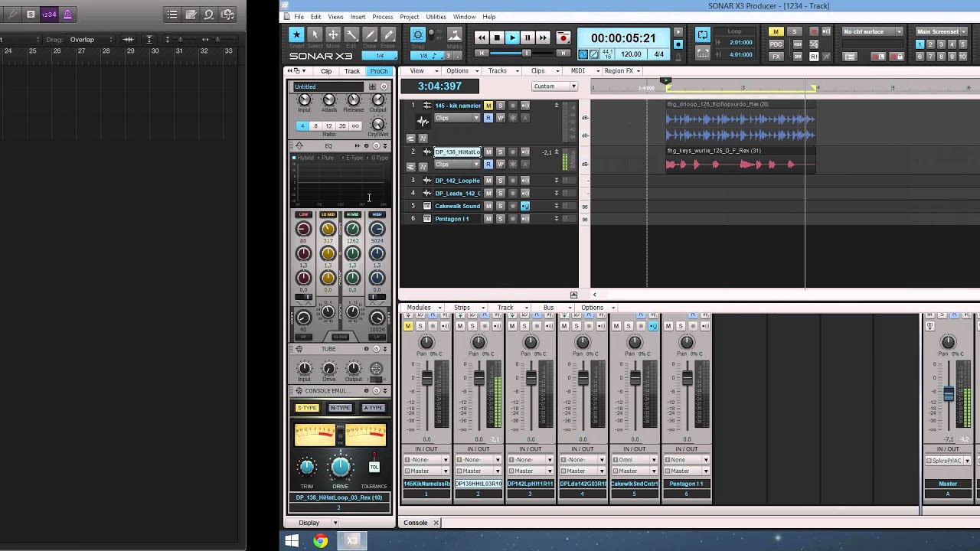Open the control surface dropdown
Screen dimensions: 980x551
pos(872,32)
